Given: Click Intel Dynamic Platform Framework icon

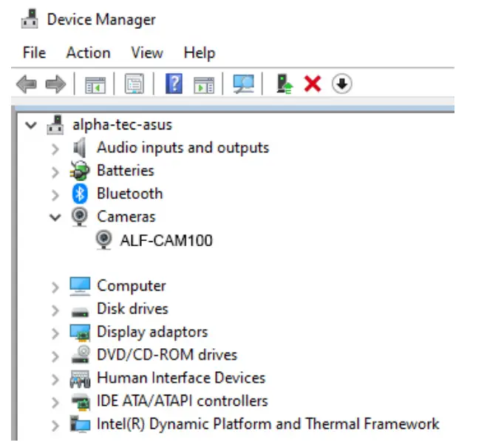Looking at the screenshot, I should tap(80, 424).
